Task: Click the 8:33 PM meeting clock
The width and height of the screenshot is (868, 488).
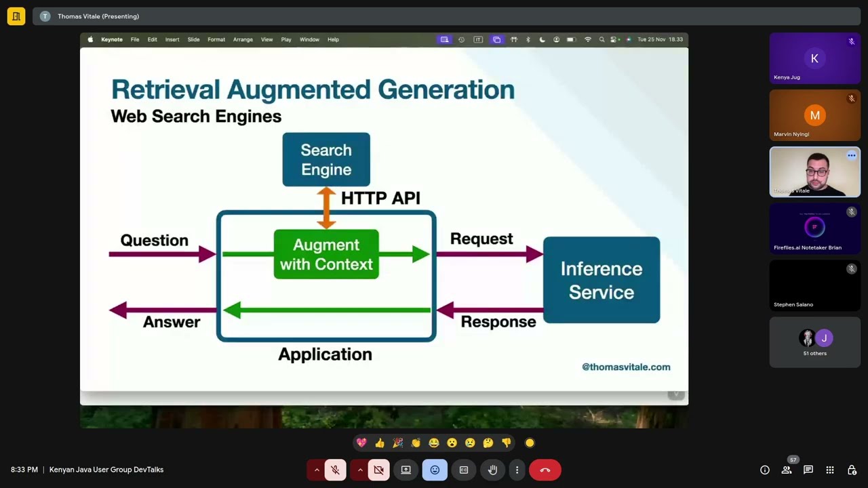Action: click(x=24, y=470)
